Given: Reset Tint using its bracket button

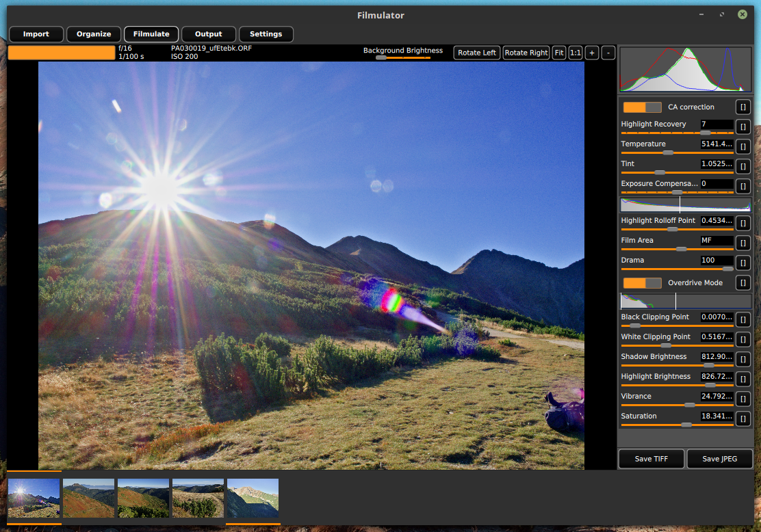Looking at the screenshot, I should point(743,167).
